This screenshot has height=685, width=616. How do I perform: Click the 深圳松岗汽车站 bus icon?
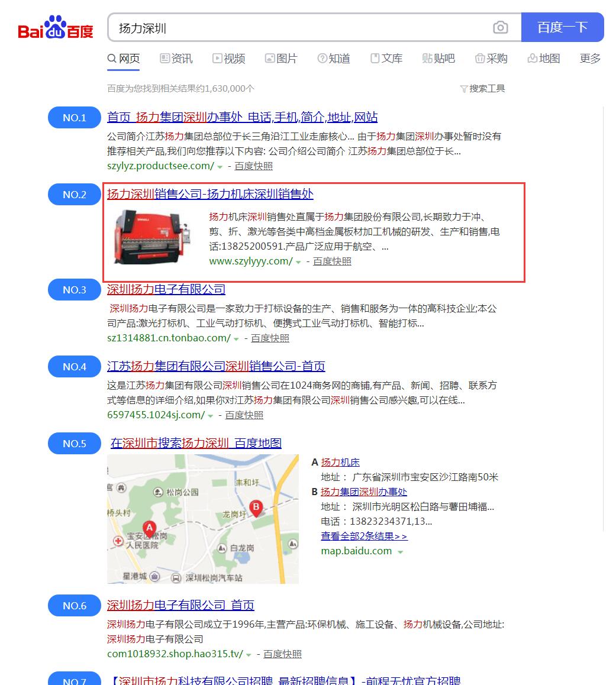[176, 578]
